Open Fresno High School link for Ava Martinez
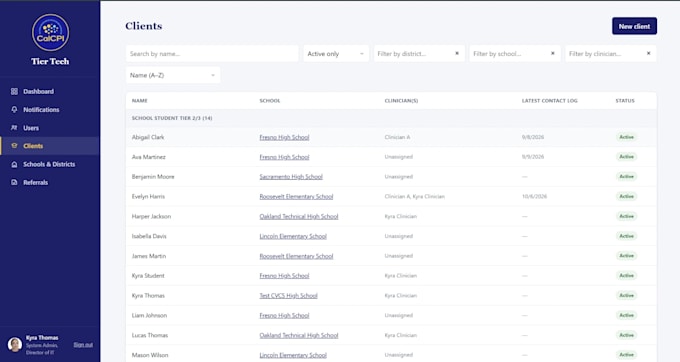This screenshot has width=680, height=362. click(x=284, y=157)
